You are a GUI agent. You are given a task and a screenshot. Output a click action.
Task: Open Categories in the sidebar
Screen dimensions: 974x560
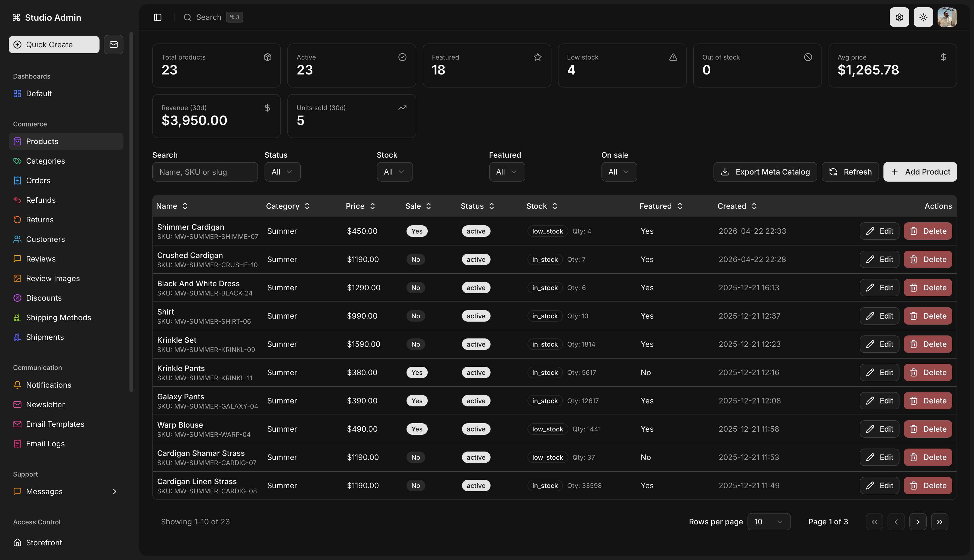(66, 161)
